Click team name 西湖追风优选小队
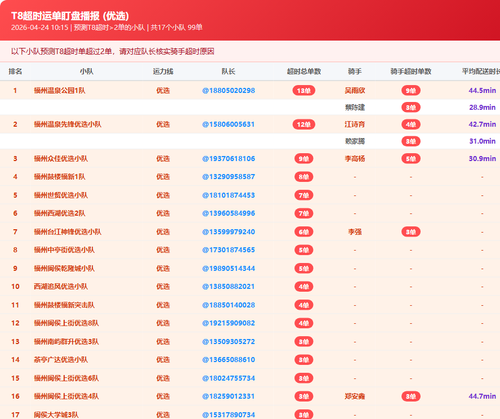 [61, 287]
